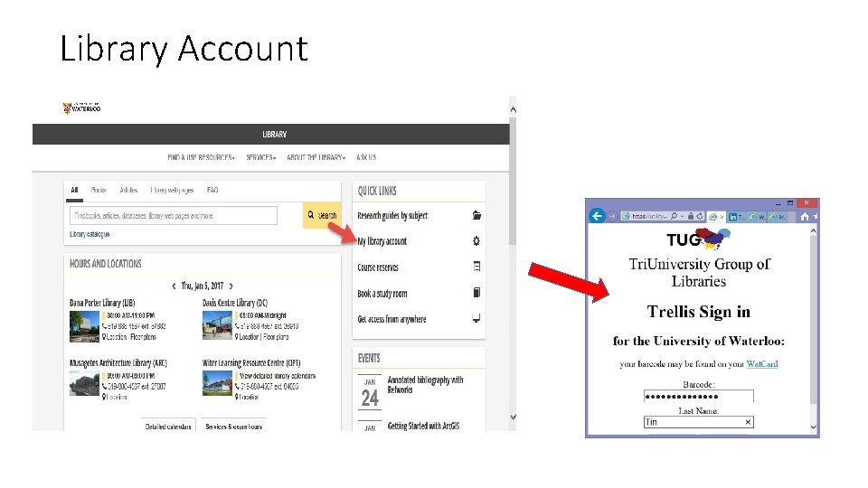Open About the Library dropdown menu
The width and height of the screenshot is (868, 488).
tap(316, 157)
